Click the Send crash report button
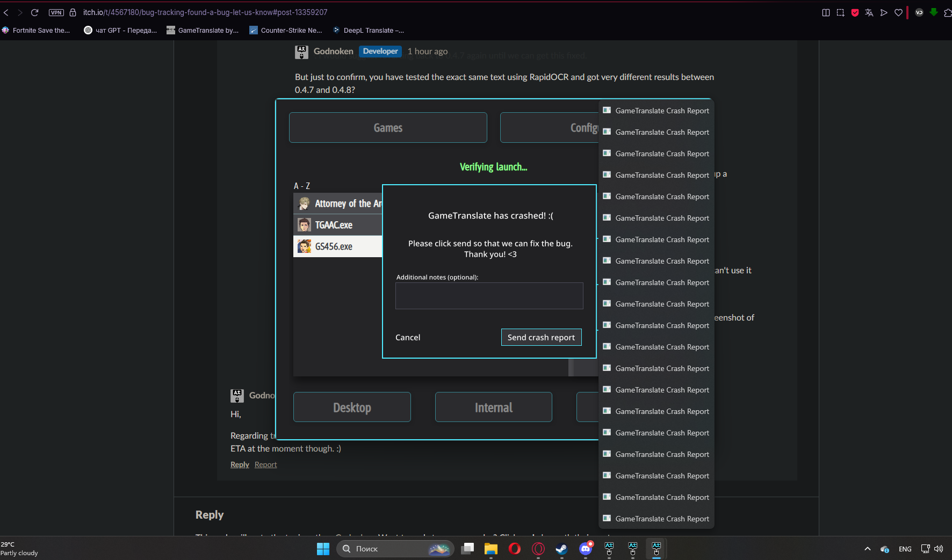Image resolution: width=952 pixels, height=560 pixels. click(541, 337)
